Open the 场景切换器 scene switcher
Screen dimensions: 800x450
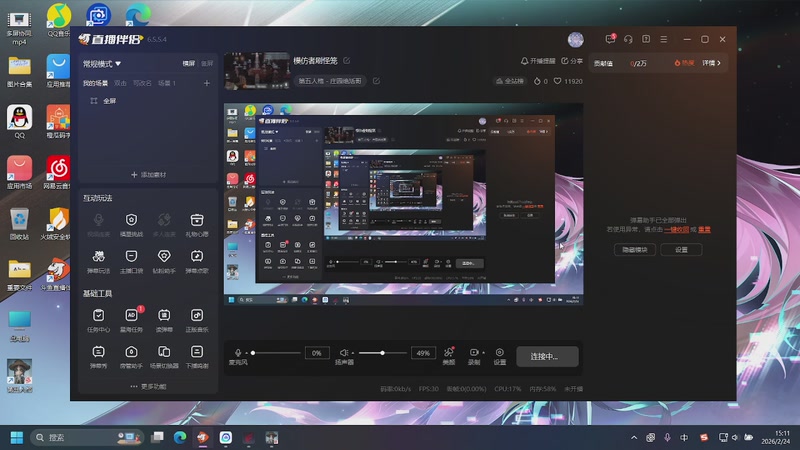[x=164, y=357]
